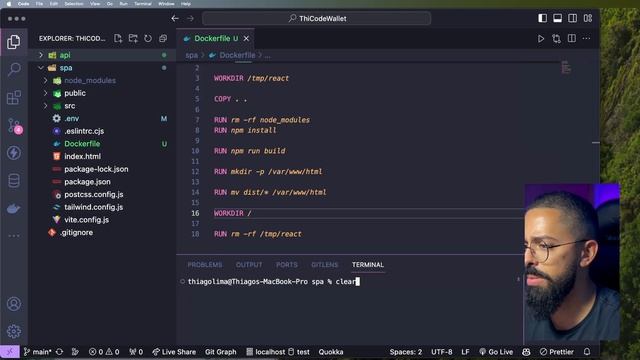Open notifications bell in status bar
The image size is (640, 360).
(x=587, y=351)
